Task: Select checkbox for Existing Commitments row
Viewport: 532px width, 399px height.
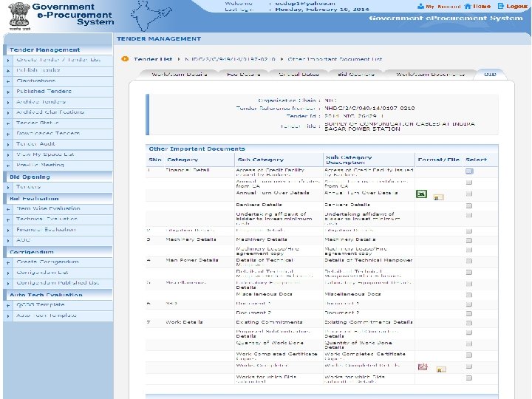Action: (469, 323)
